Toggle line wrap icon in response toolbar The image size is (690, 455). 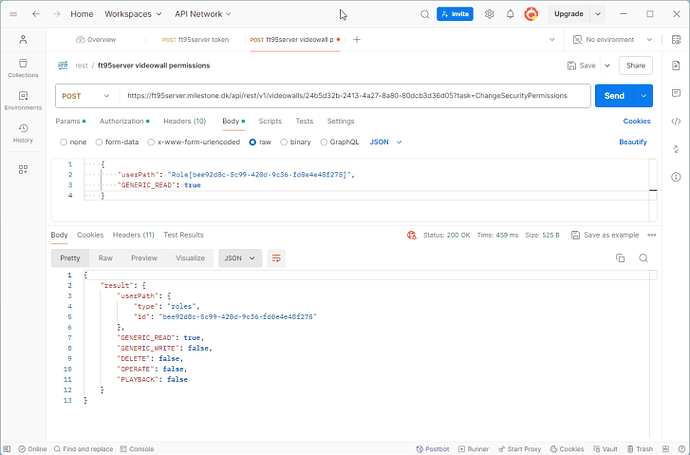277,257
